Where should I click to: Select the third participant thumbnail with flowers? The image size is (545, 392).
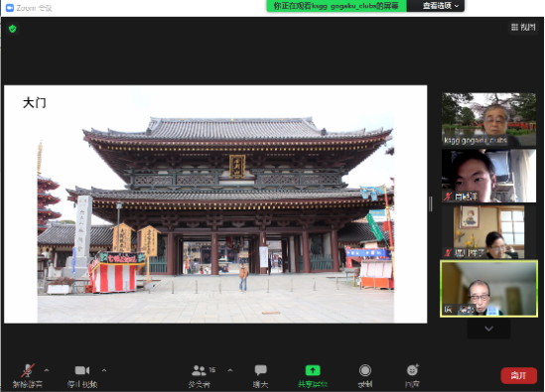[x=488, y=232]
